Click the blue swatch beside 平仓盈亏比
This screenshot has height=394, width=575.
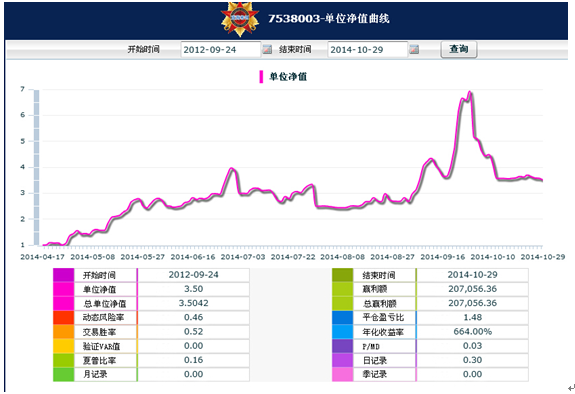coord(343,318)
